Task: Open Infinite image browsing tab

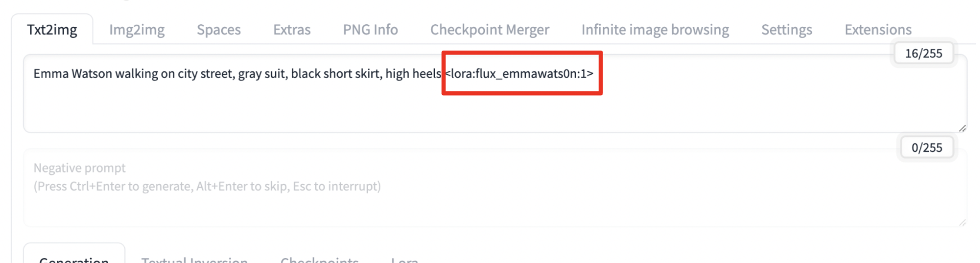Action: click(655, 30)
